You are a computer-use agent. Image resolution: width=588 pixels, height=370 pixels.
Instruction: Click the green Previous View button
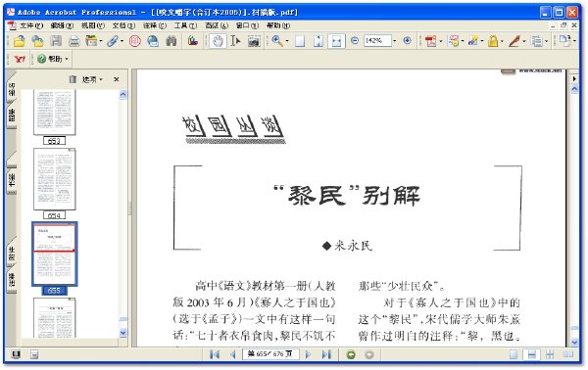(x=351, y=354)
